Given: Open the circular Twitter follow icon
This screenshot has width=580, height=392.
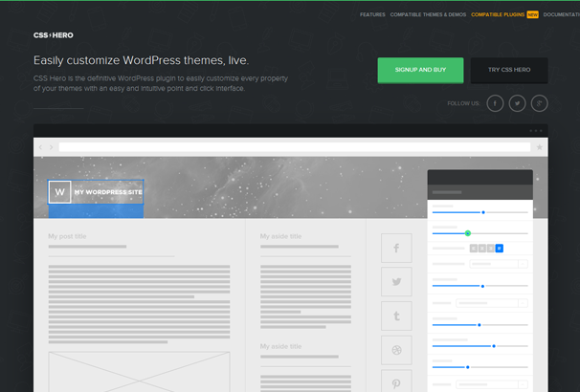Looking at the screenshot, I should (517, 103).
